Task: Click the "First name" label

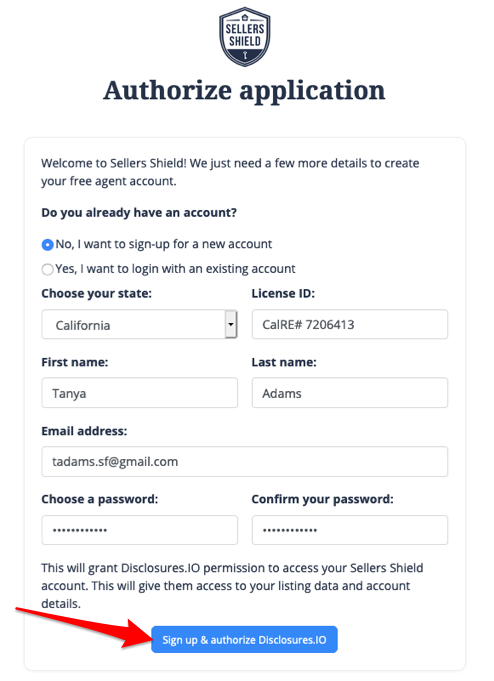Action: tap(75, 362)
